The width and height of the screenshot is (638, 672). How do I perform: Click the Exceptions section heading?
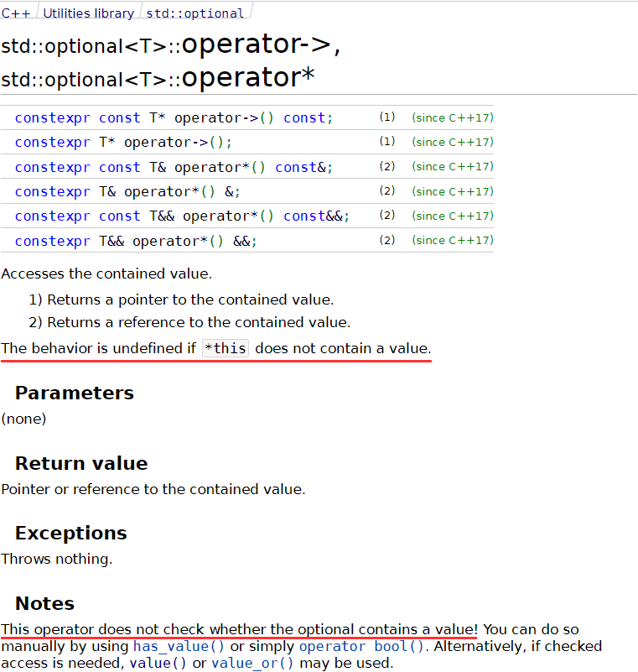click(70, 533)
